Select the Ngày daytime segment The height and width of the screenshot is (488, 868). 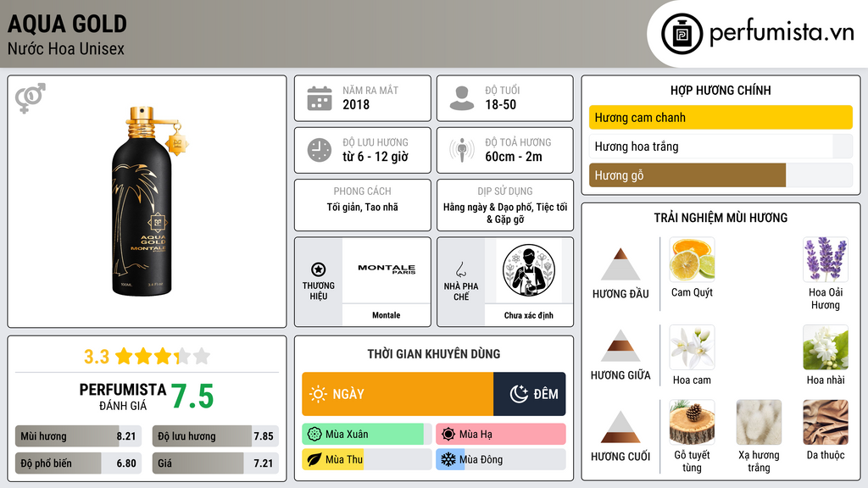pos(398,394)
